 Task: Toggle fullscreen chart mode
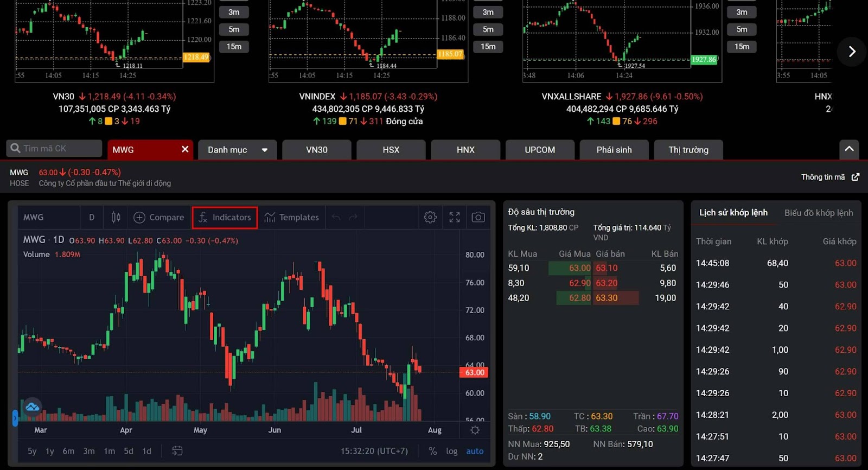pyautogui.click(x=455, y=217)
